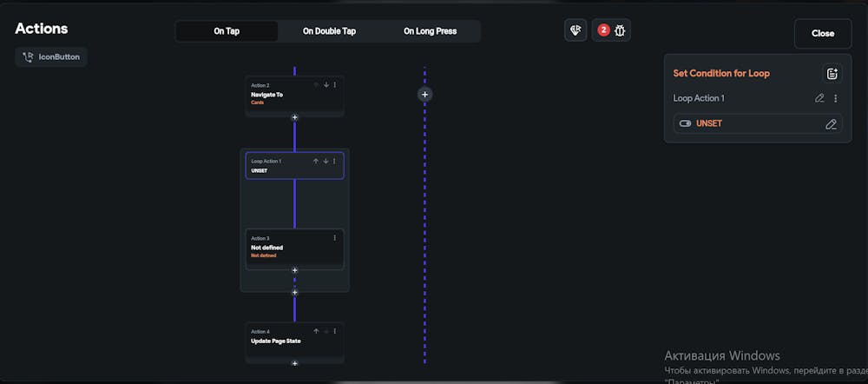Open Loop Action 1 panel kebab menu

[836, 98]
